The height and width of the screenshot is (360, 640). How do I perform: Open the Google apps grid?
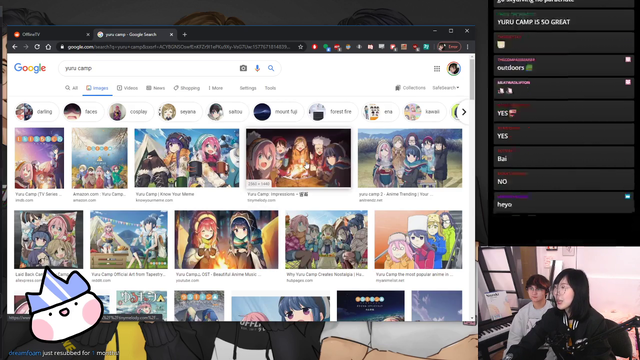click(x=437, y=69)
